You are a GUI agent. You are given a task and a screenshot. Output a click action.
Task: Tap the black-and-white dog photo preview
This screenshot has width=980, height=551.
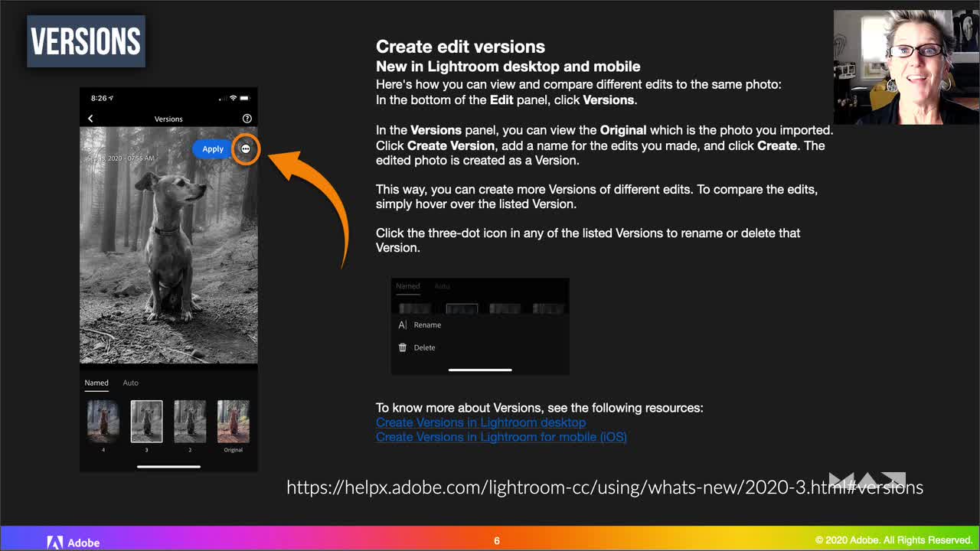[x=168, y=245]
